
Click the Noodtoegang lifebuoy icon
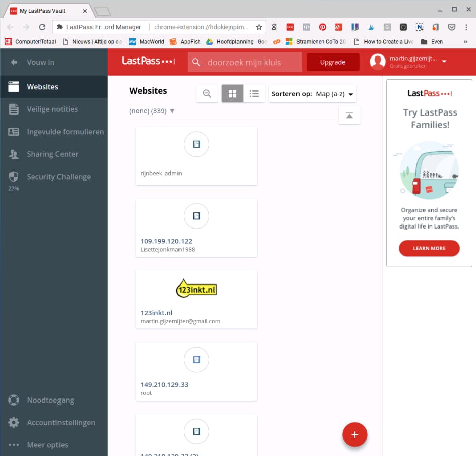point(14,400)
